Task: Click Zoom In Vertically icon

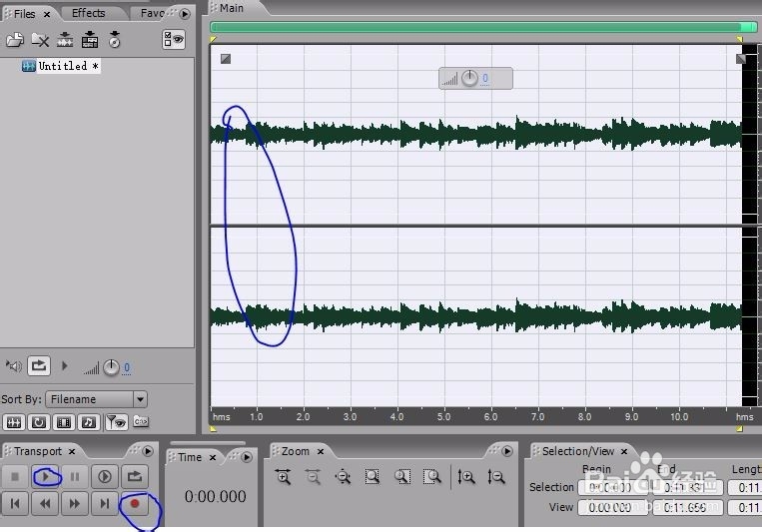Action: click(466, 477)
